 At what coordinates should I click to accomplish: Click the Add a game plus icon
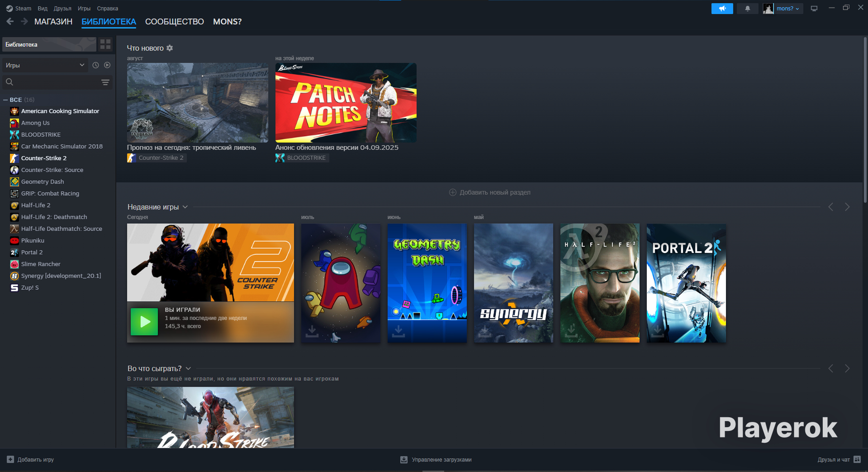coord(10,460)
